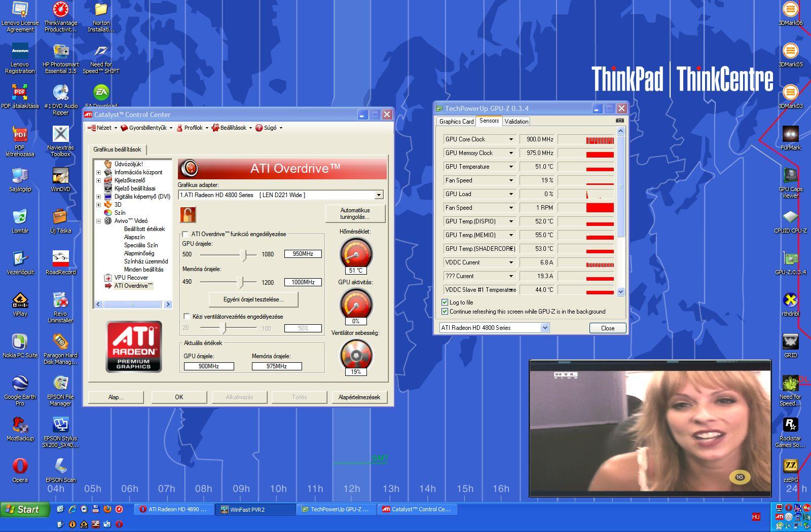The image size is (811, 532).
Task: Click the GPU-Z Close button
Action: pyautogui.click(x=608, y=328)
